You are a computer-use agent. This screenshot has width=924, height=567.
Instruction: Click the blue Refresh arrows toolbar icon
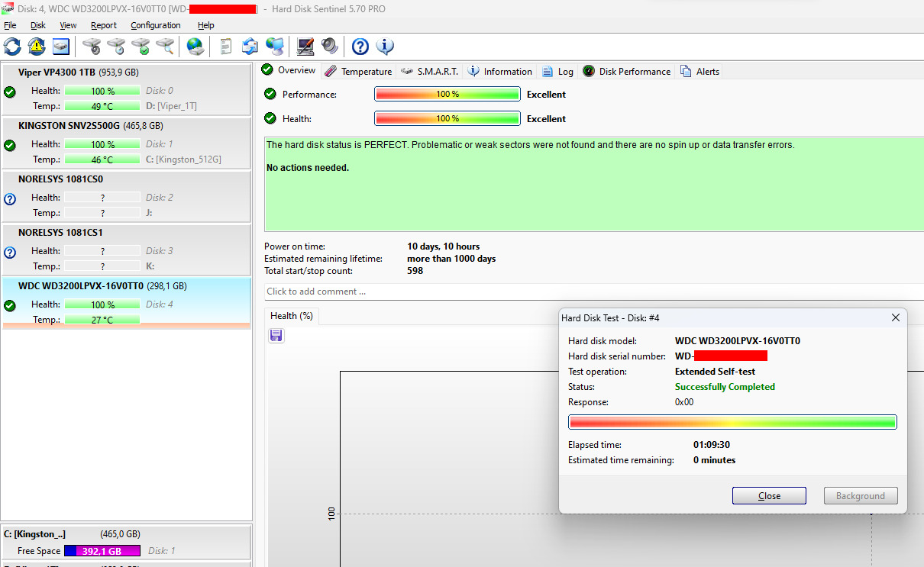click(x=12, y=47)
